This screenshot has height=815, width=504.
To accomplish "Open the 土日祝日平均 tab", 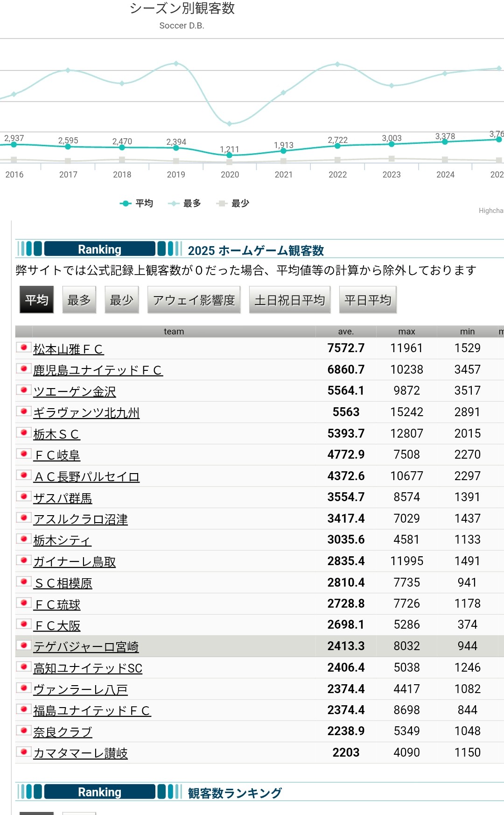I will tap(289, 300).
